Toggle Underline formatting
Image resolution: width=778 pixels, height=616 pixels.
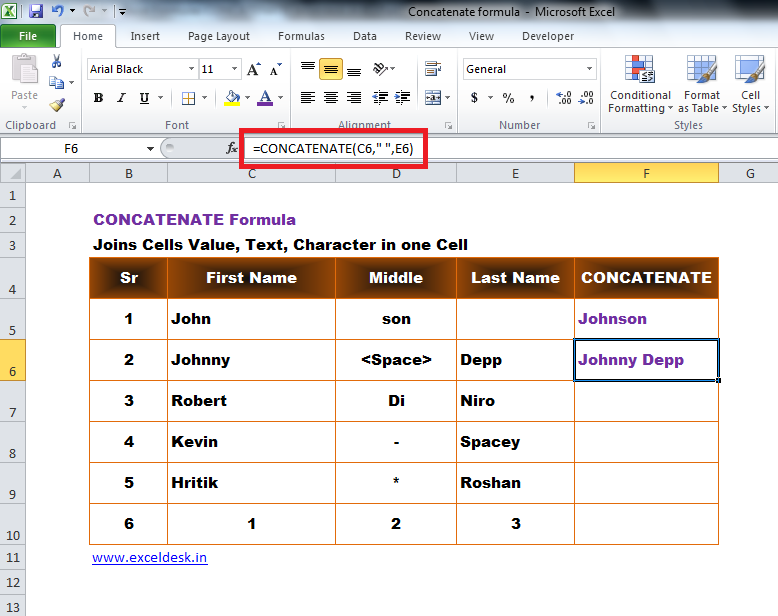(x=144, y=98)
